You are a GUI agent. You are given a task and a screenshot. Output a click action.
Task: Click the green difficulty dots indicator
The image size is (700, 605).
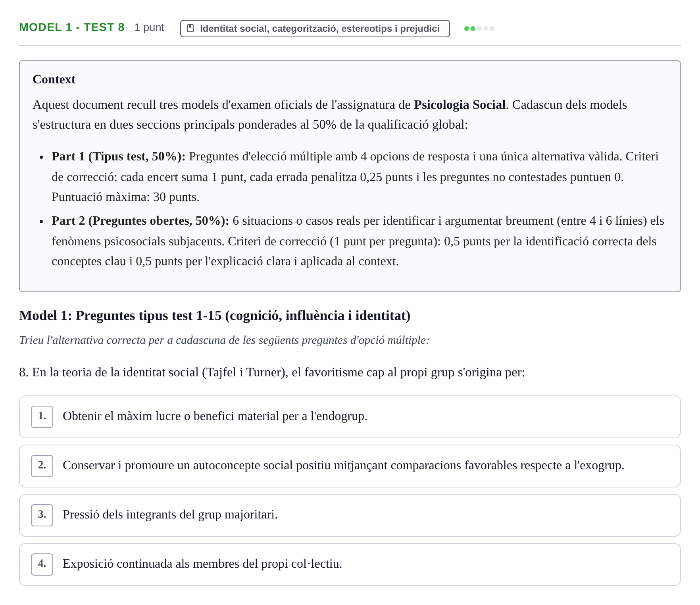[x=479, y=29]
